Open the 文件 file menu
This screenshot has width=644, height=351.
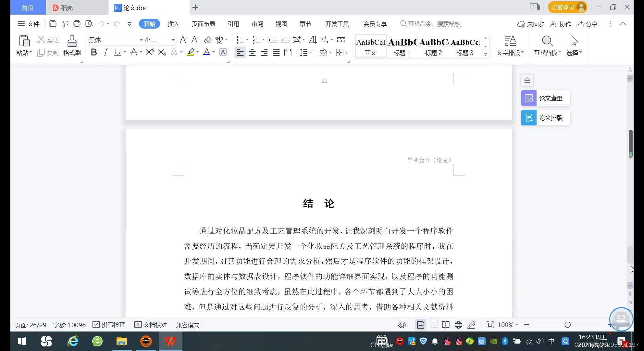pyautogui.click(x=29, y=24)
